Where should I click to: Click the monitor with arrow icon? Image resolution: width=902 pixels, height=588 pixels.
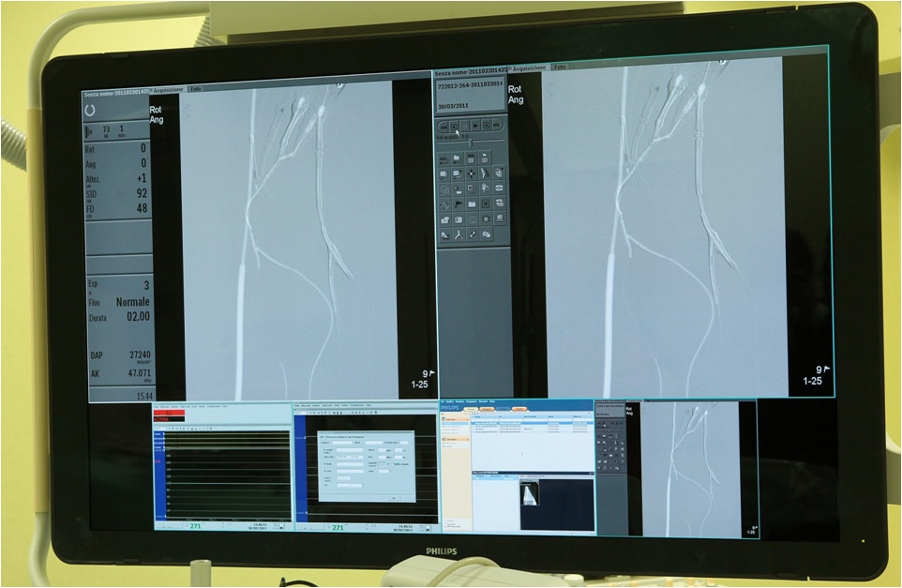[458, 173]
